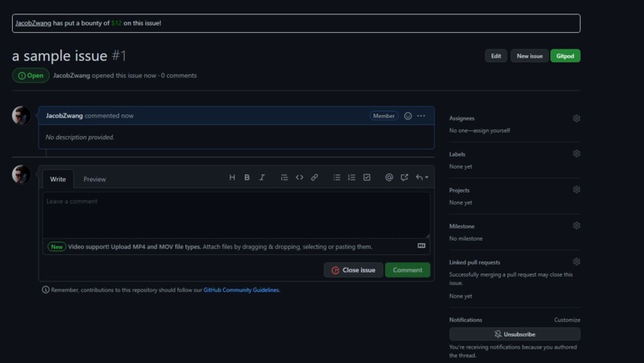644x363 pixels.
Task: Click the Markdown supported icon
Action: click(x=421, y=245)
